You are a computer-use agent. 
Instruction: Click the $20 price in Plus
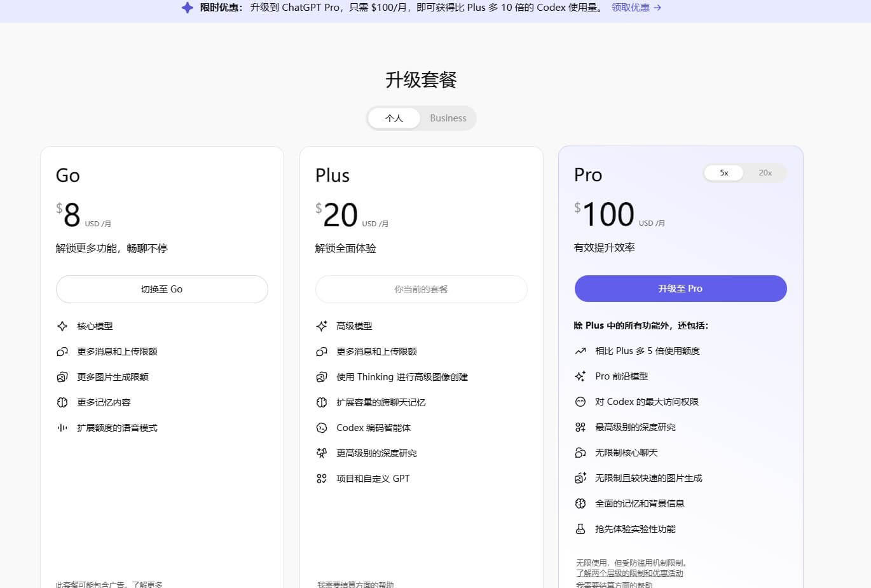pos(337,215)
